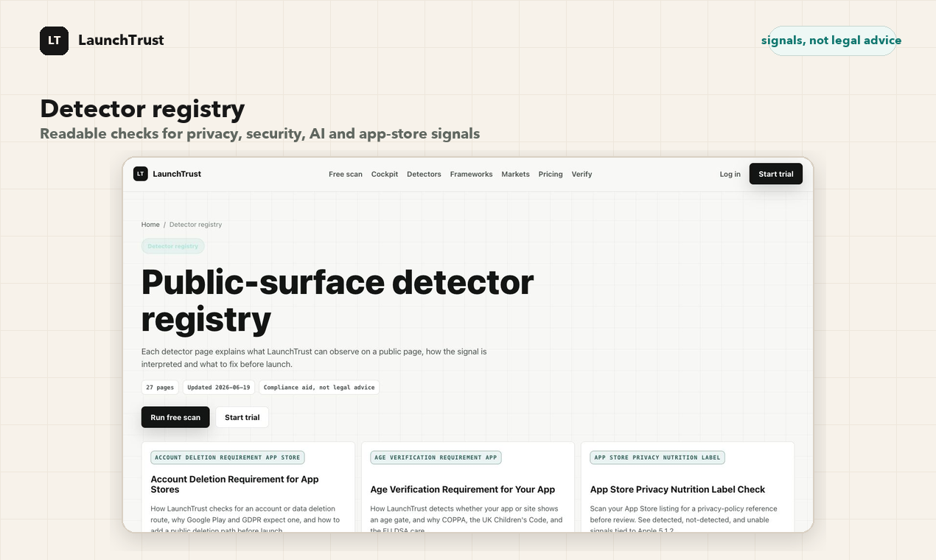The image size is (936, 560).
Task: Click the large LT logo icon
Action: pyautogui.click(x=54, y=41)
